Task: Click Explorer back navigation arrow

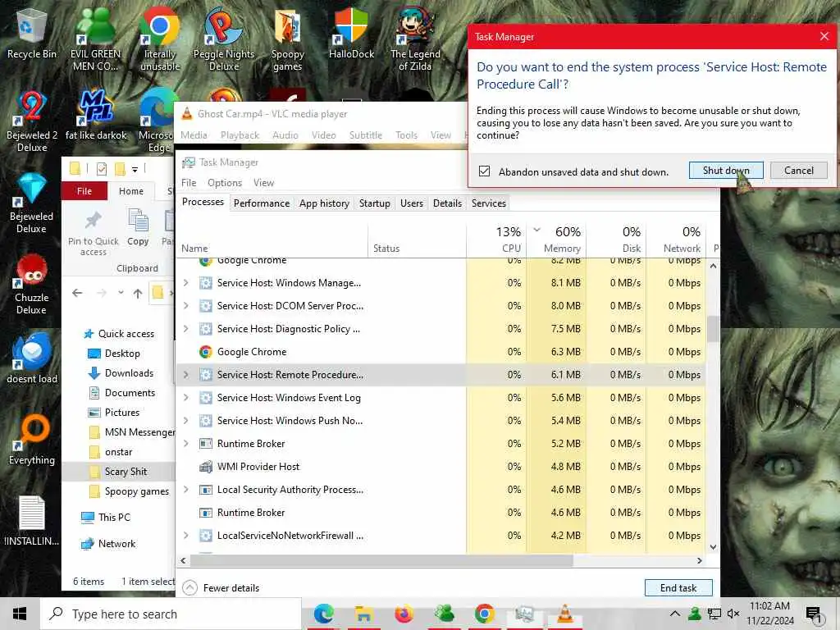Action: pos(77,293)
